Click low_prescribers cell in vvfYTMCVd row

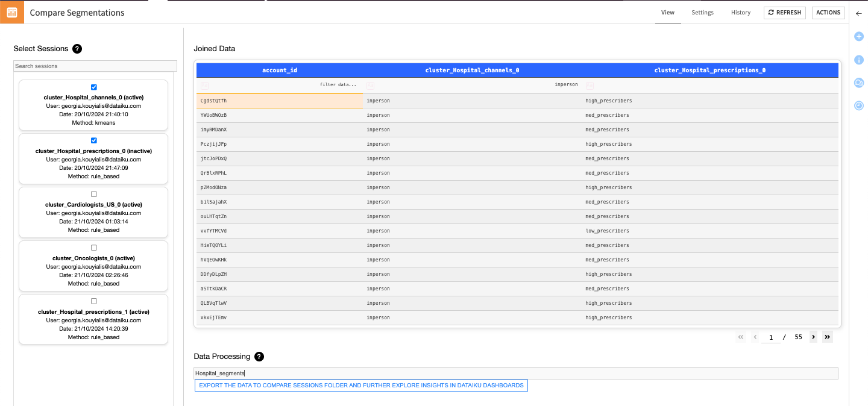click(x=710, y=231)
